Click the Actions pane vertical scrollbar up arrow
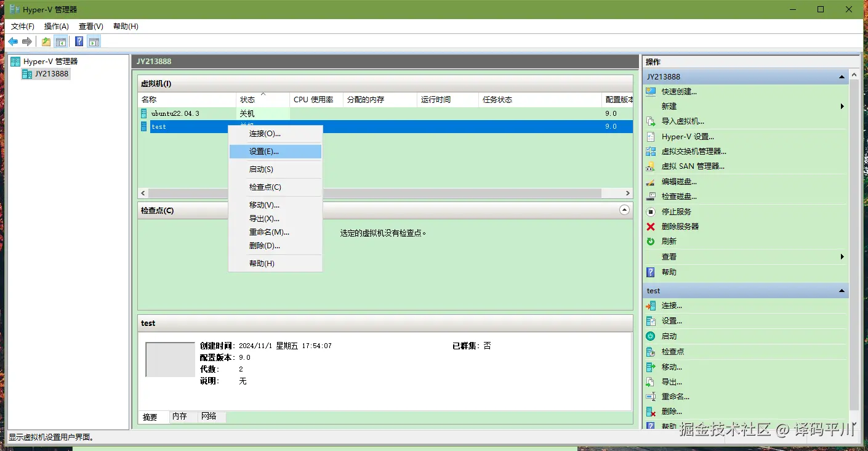868x451 pixels. point(854,75)
